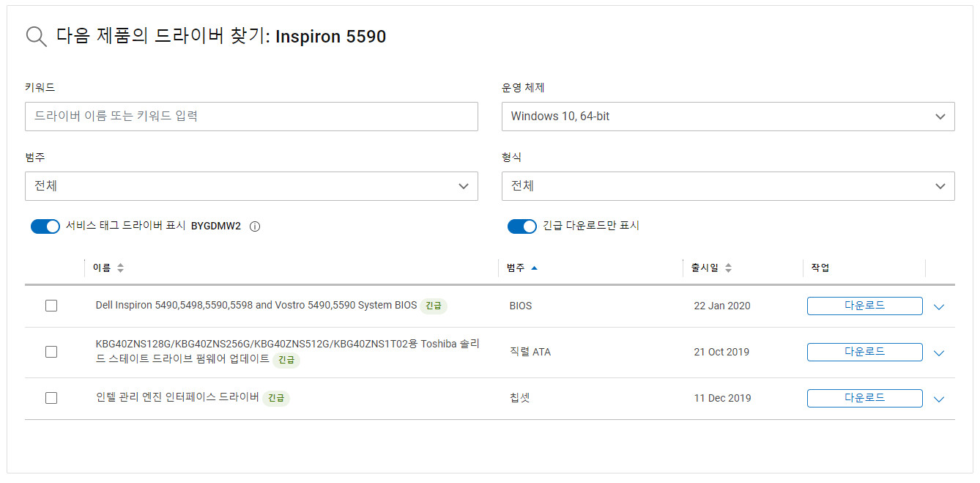Download the 인텔 관리 엔진 인터페이스 driver

[865, 398]
